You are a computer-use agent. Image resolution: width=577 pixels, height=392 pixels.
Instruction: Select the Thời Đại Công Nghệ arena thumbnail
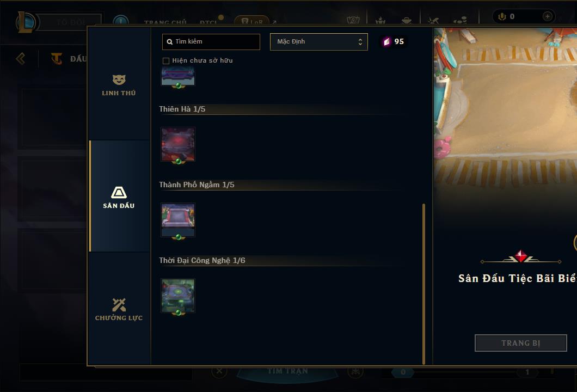178,296
